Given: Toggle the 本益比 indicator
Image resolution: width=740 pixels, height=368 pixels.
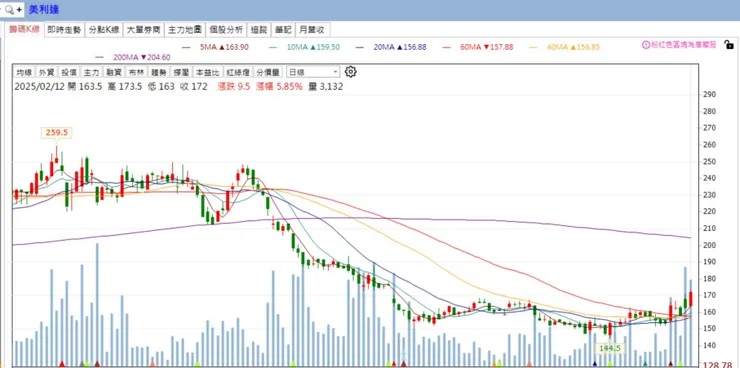Looking at the screenshot, I should (x=207, y=72).
